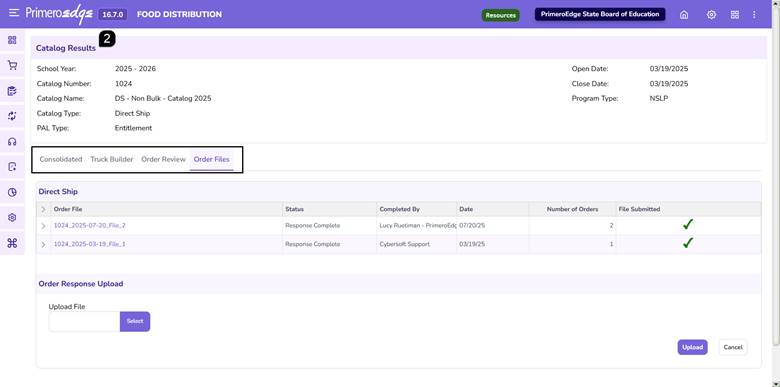Click the Catalog Results heading
Image resolution: width=780 pixels, height=387 pixels.
click(66, 48)
